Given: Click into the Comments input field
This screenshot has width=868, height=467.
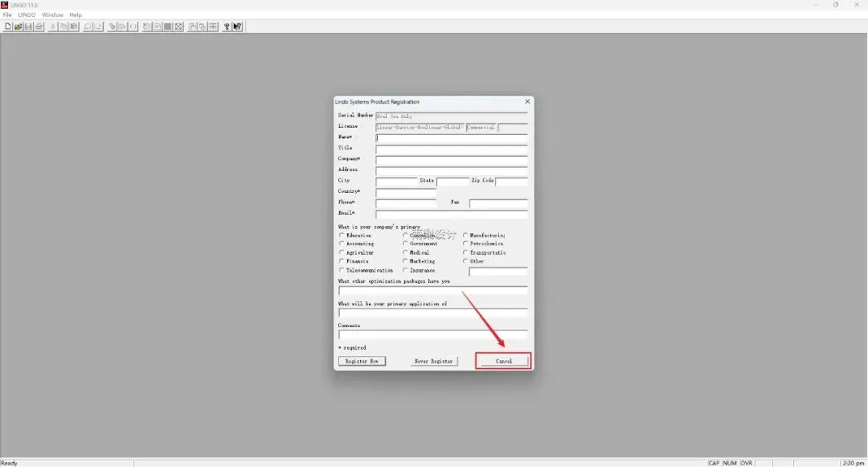Looking at the screenshot, I should (x=433, y=334).
